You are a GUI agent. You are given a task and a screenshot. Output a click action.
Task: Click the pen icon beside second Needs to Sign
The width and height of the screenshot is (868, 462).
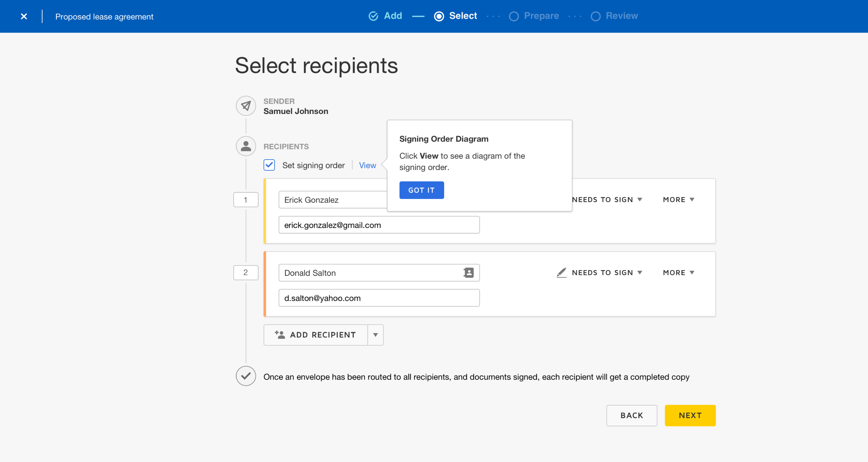tap(561, 273)
